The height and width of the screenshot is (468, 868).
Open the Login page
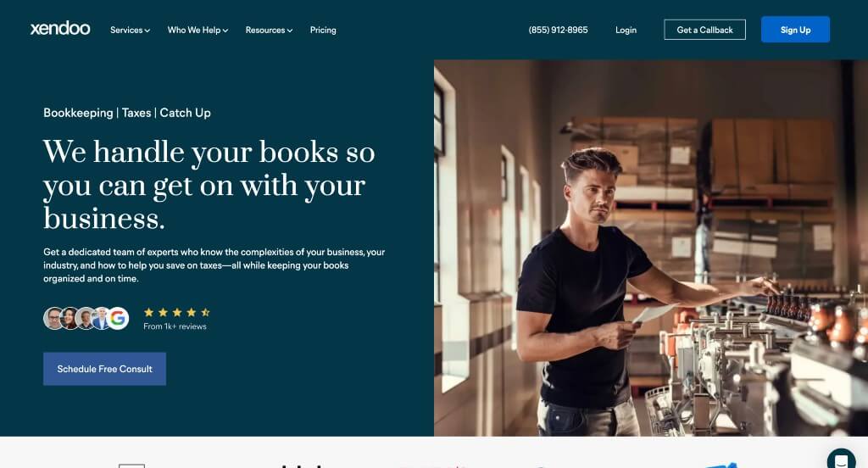pos(626,30)
